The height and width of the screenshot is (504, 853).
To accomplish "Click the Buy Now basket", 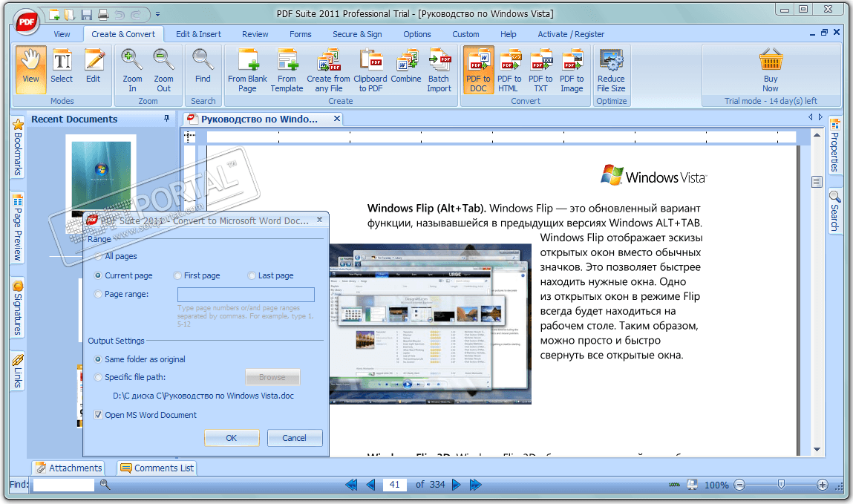I will 771,69.
